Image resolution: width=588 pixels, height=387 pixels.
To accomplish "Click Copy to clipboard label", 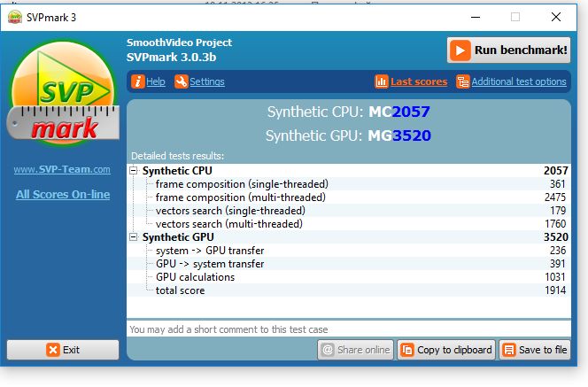I will (454, 350).
